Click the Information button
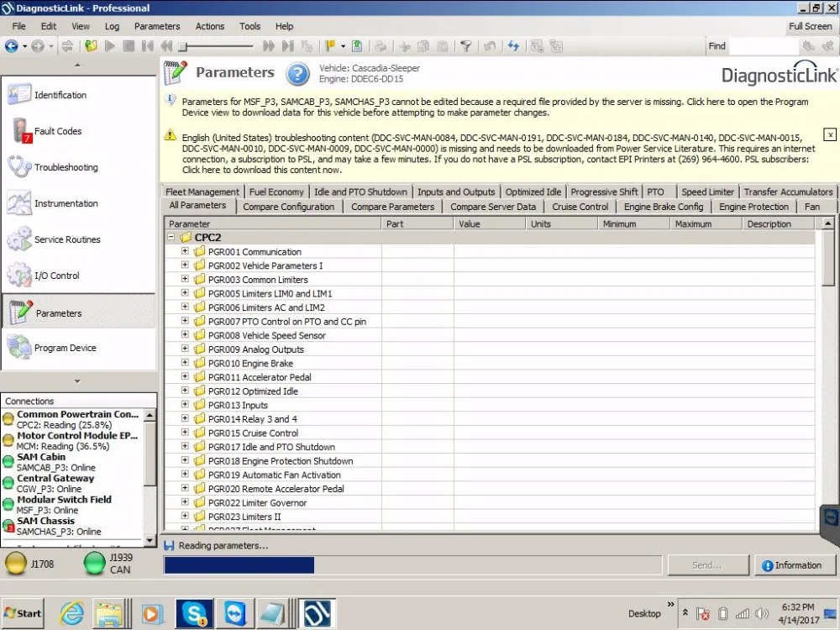Viewport: 840px width, 630px height. (x=794, y=564)
